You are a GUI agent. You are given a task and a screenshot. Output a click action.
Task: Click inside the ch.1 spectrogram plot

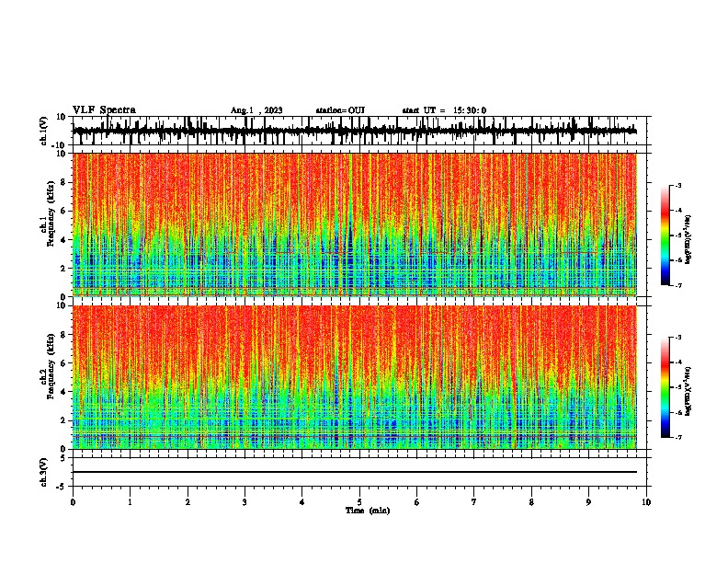click(x=355, y=224)
